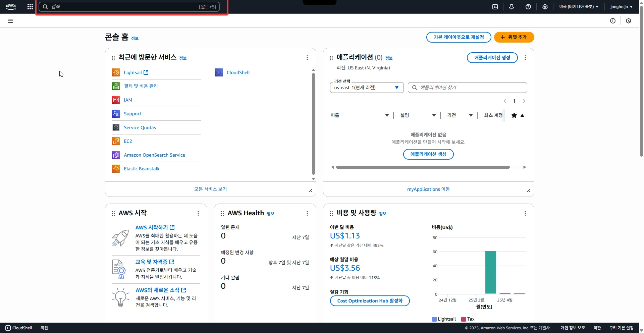The height and width of the screenshot is (333, 644).
Task: Click the Support service icon
Action: (x=116, y=114)
